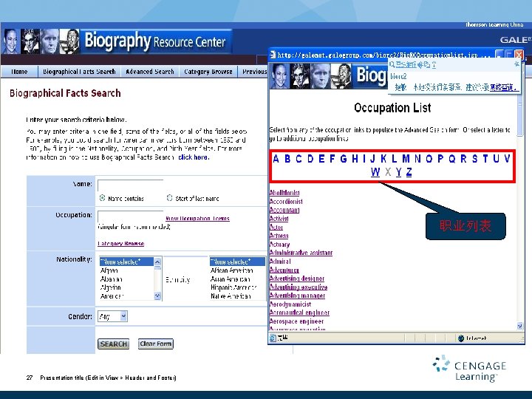
Task: Select the Advertising manager occupation link
Action: (x=297, y=296)
